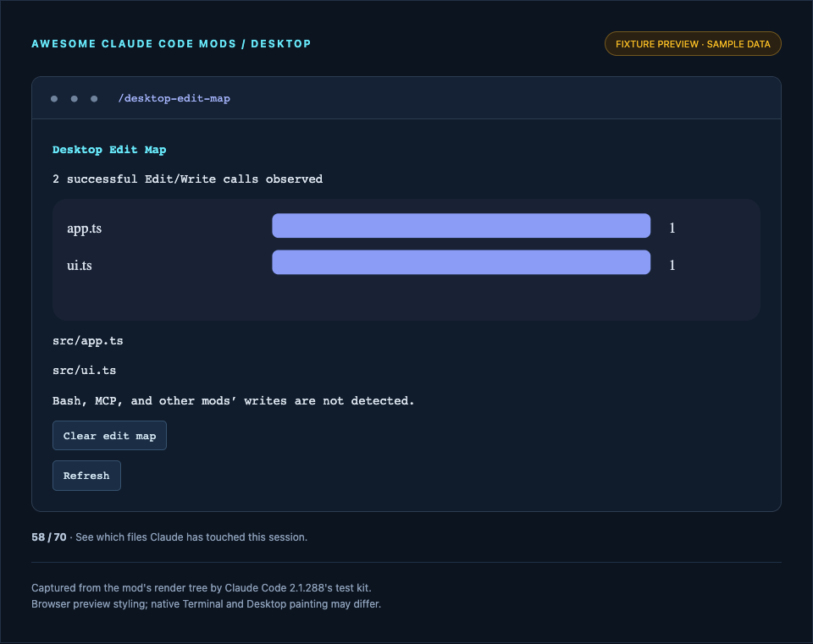This screenshot has height=644, width=813.
Task: Click the /desktop-edit-map title text
Action: (x=174, y=98)
